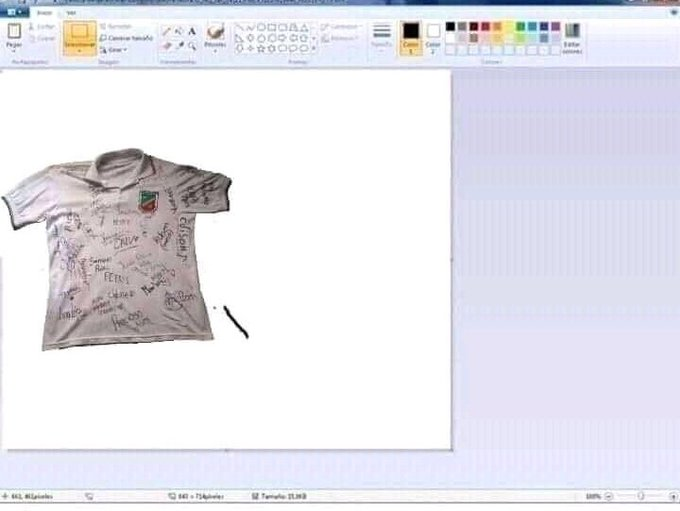Select the rounded callout shape

[283, 49]
